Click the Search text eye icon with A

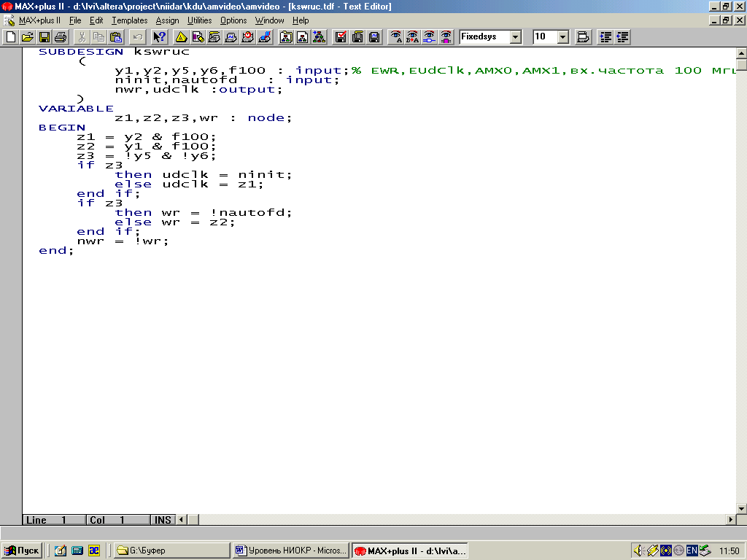[396, 36]
